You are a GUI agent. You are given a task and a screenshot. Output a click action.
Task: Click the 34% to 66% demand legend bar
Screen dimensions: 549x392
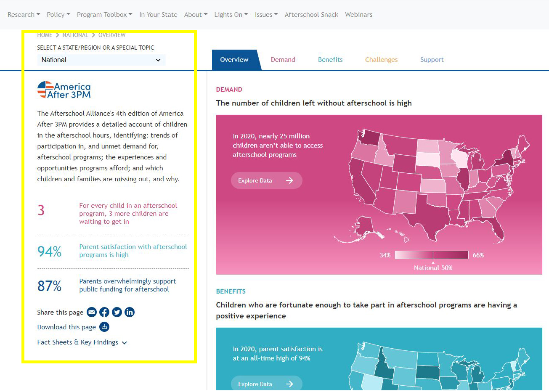pos(432,255)
